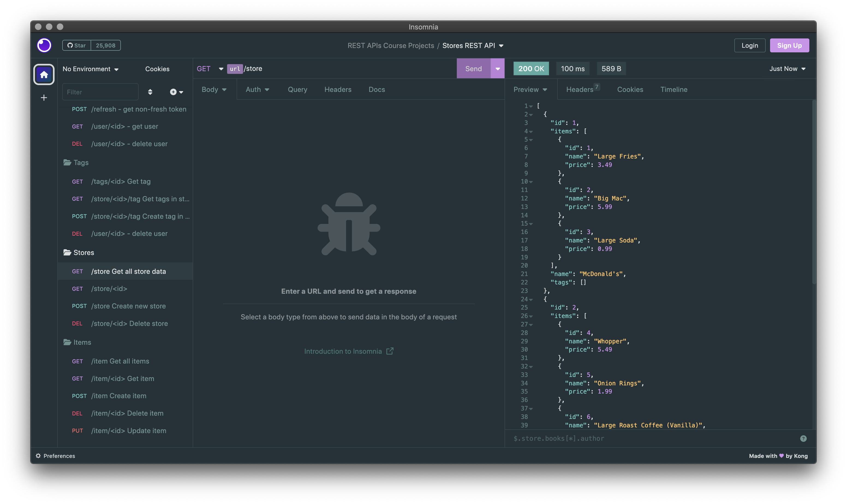This screenshot has height=504, width=847.
Task: Expand the Send options arrow
Action: pos(497,69)
